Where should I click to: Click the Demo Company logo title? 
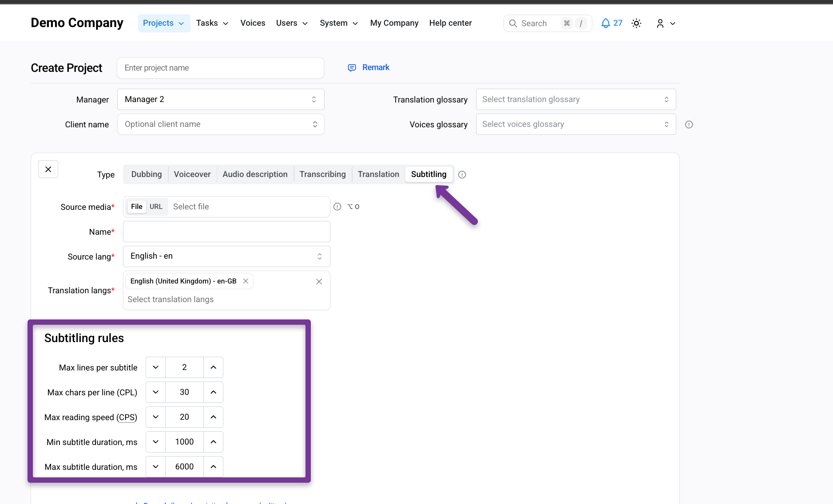77,23
